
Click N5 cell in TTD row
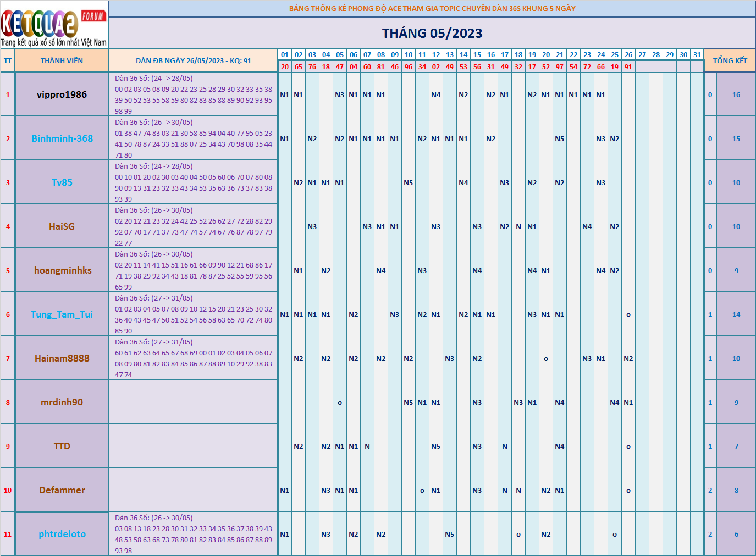(x=436, y=447)
